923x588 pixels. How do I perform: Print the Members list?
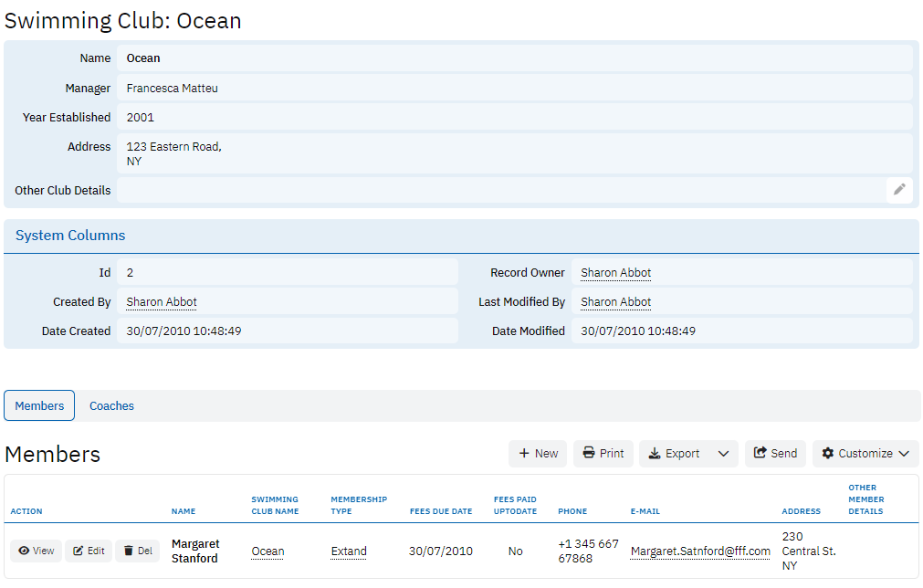(603, 454)
